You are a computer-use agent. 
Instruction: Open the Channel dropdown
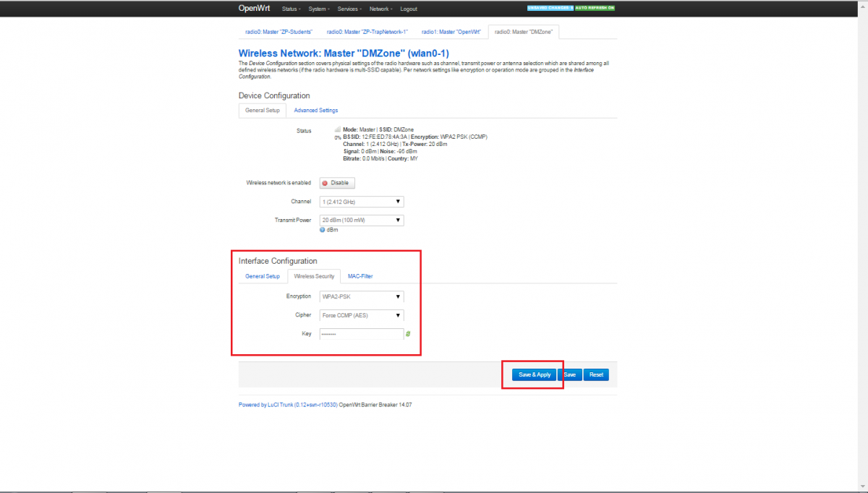[362, 202]
